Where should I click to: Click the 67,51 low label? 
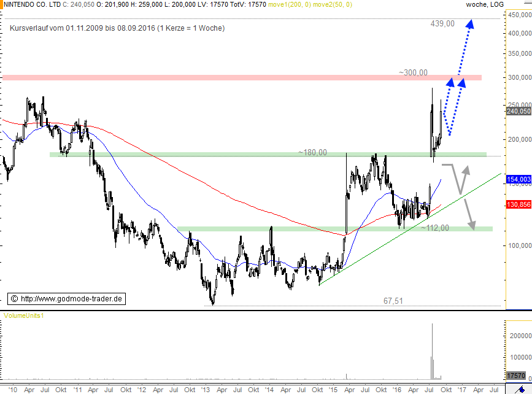point(393,301)
